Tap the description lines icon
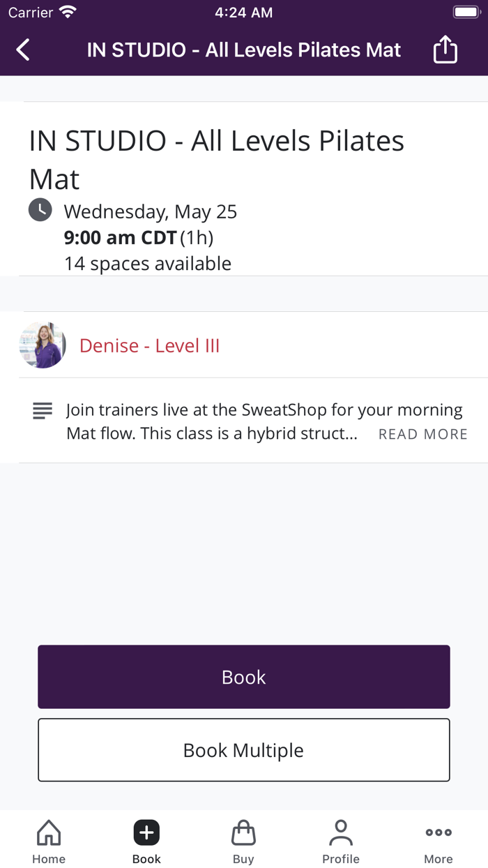This screenshot has width=488, height=868. click(x=43, y=411)
